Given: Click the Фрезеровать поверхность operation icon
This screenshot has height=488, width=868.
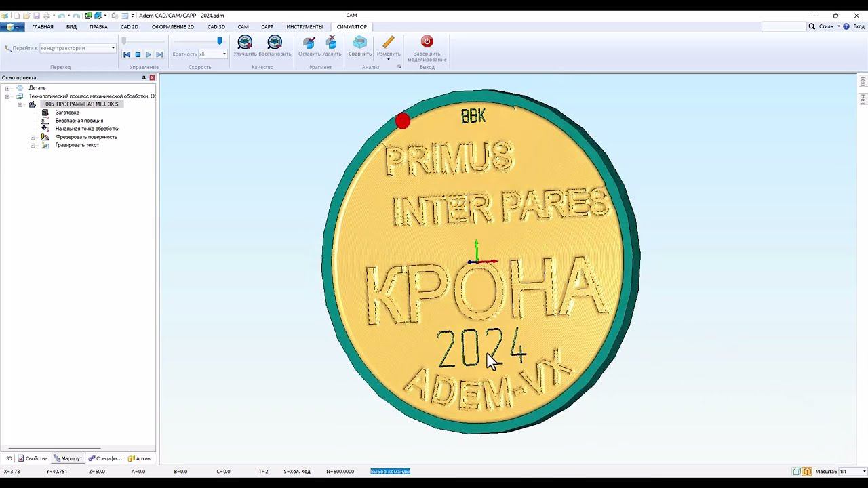Looking at the screenshot, I should pos(45,137).
